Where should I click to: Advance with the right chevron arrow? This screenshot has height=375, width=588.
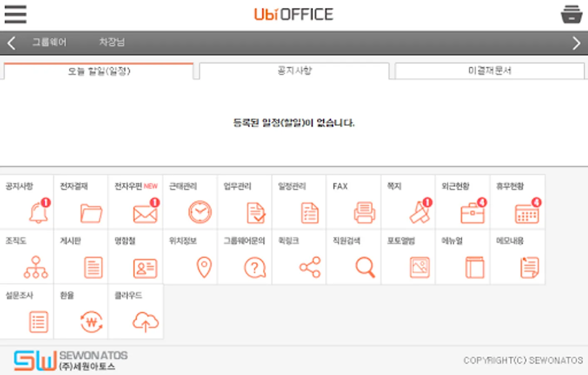pyautogui.click(x=576, y=43)
